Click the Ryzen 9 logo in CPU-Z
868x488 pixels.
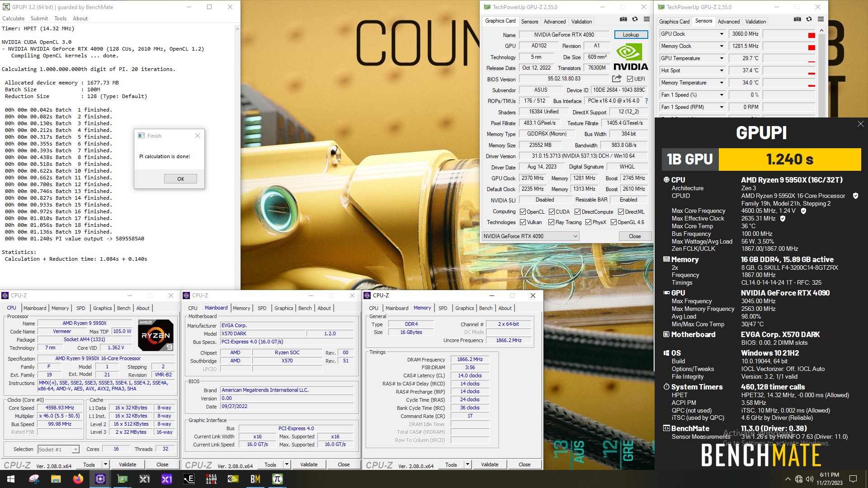(156, 335)
